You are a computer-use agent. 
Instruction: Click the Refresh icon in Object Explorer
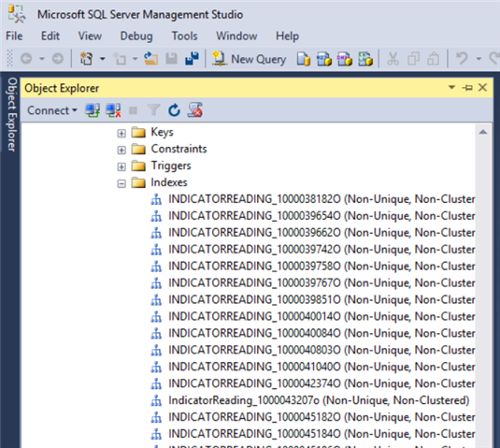[x=174, y=110]
